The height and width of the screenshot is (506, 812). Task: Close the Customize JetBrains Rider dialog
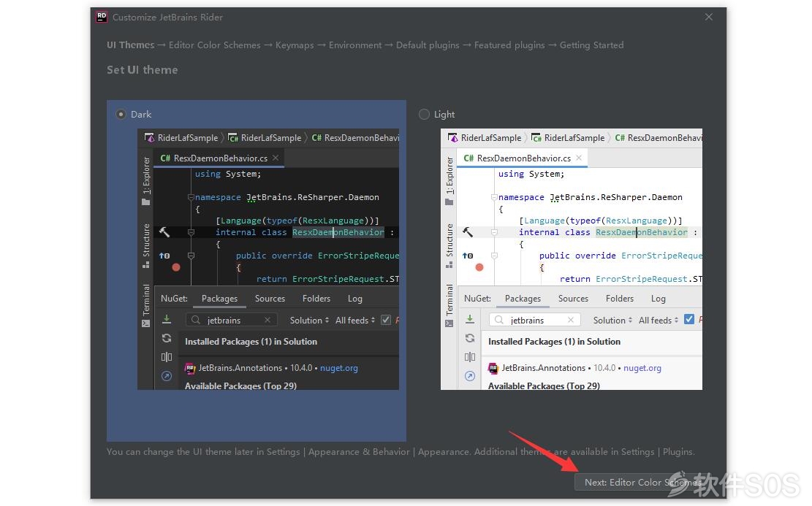coord(708,17)
